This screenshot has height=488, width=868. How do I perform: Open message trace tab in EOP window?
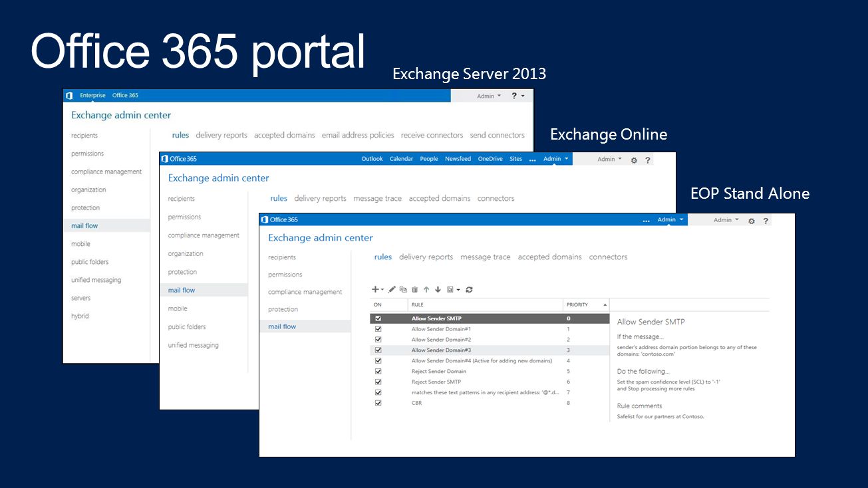[x=486, y=257]
